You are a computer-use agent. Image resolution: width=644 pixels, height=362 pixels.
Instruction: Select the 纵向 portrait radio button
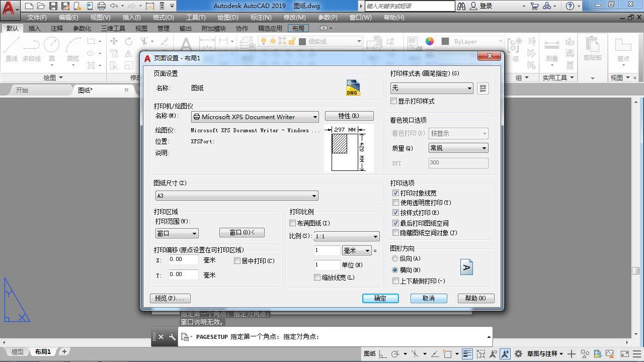[x=395, y=258]
